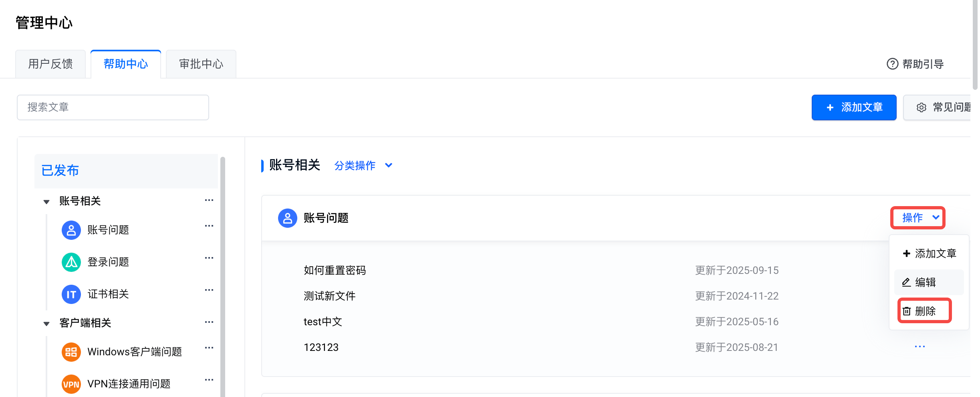
Task: Click the VPN连接通用问题 VPN icon
Action: point(71,384)
